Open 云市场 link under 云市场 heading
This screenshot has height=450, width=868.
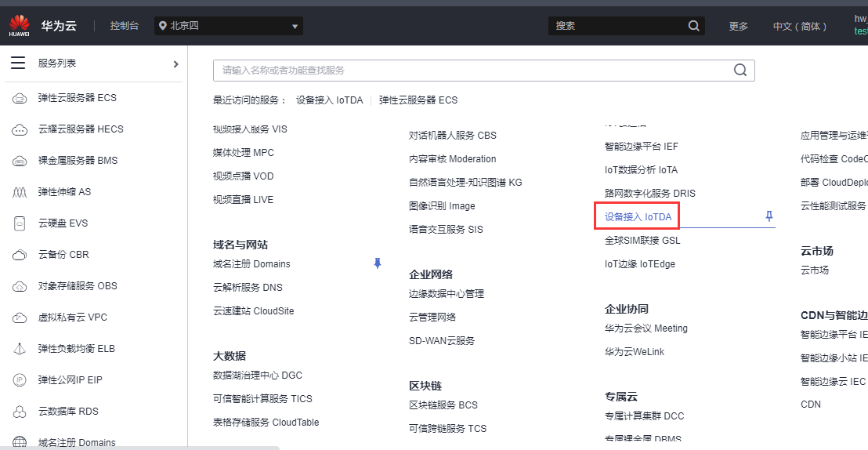815,270
